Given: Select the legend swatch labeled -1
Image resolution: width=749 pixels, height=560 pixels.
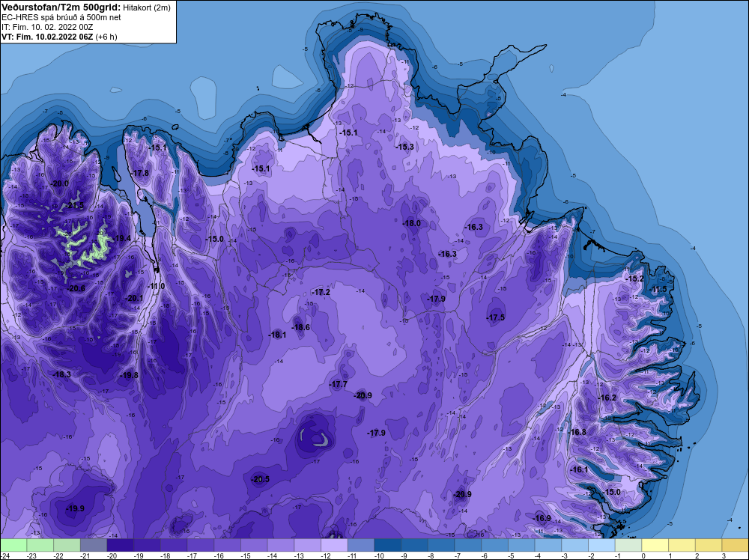Looking at the screenshot, I should click(628, 545).
